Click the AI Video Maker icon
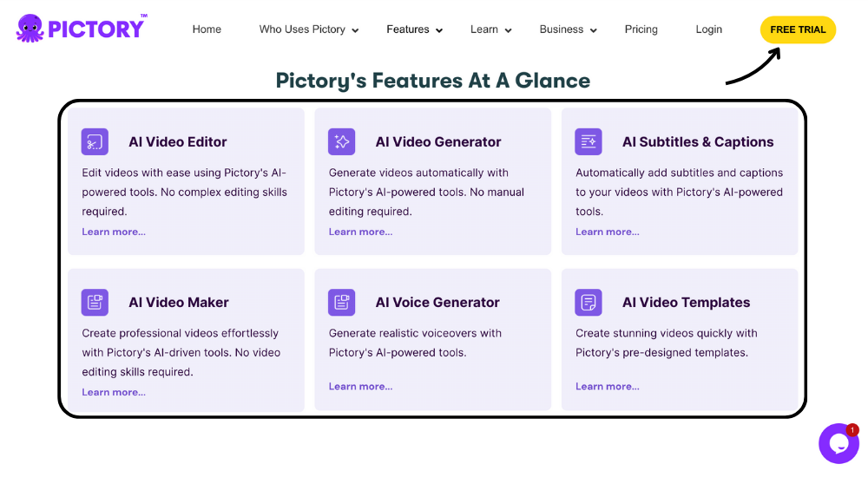 tap(95, 302)
